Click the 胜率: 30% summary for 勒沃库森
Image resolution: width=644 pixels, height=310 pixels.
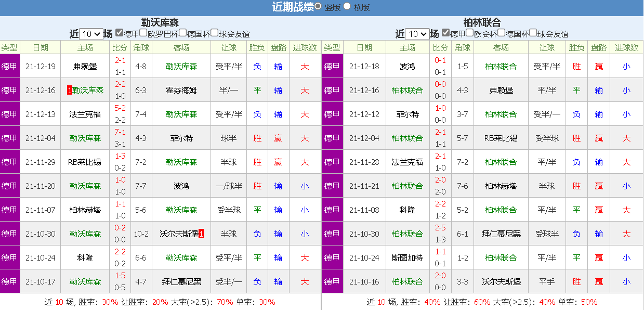(x=99, y=302)
